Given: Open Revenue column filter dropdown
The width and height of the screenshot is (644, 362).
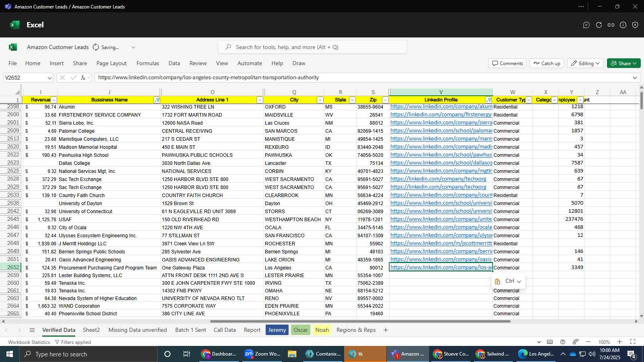Looking at the screenshot, I should click(54, 100).
